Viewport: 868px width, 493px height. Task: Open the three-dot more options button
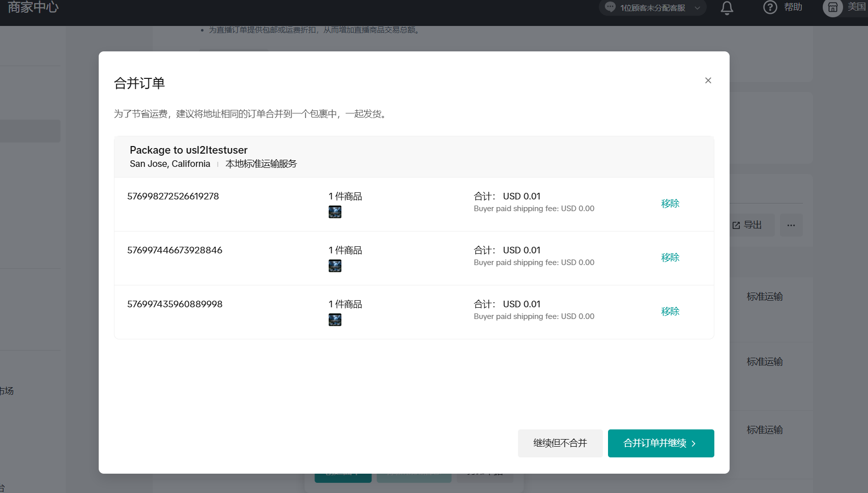click(x=791, y=225)
